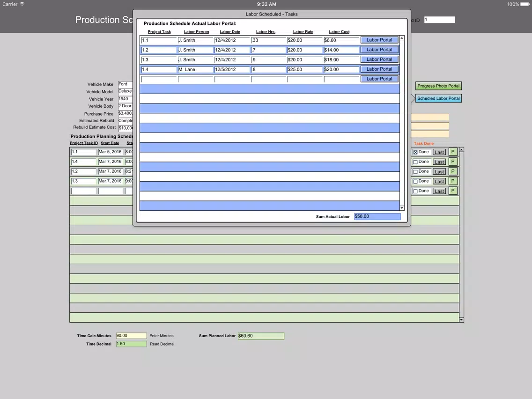Click green P button for task 1.3
The width and height of the screenshot is (532, 399).
point(452,181)
